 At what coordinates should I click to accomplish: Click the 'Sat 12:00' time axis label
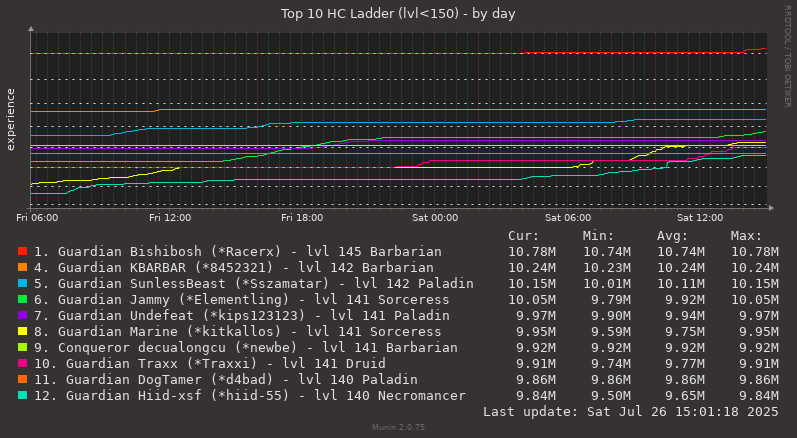[x=699, y=217]
